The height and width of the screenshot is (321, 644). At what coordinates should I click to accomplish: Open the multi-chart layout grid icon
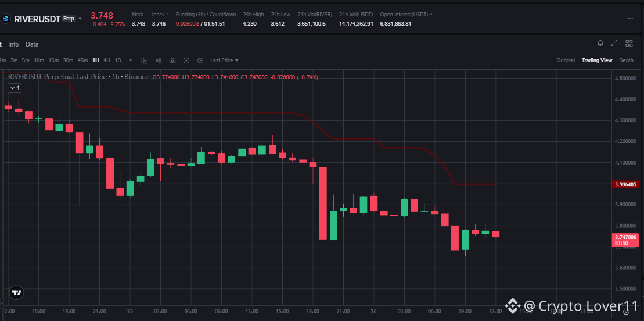629,43
